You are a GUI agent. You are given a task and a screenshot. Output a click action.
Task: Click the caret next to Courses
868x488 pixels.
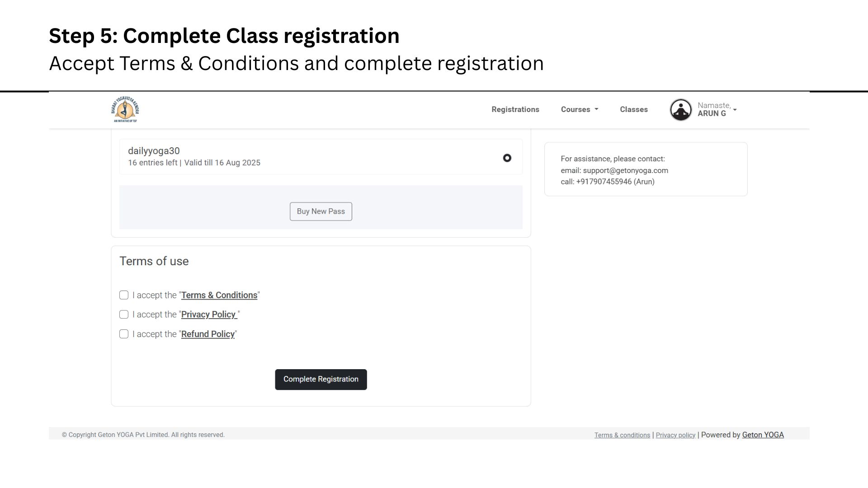tap(596, 109)
